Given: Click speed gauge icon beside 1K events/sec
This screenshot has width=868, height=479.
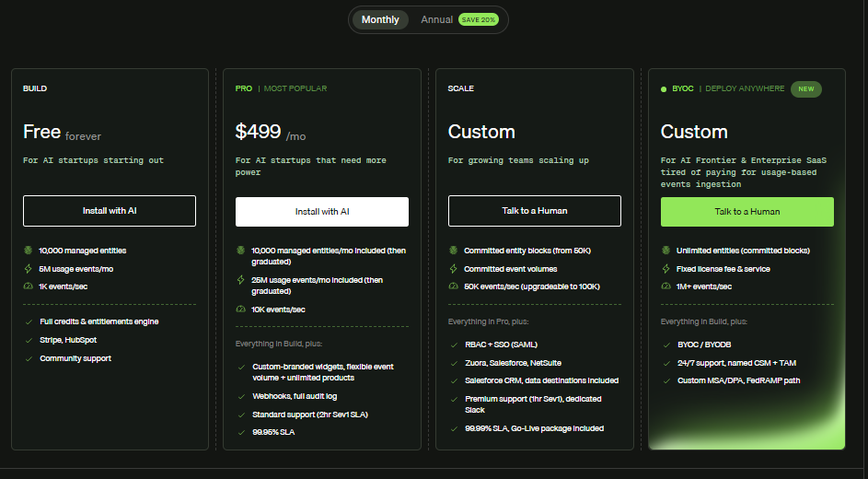Looking at the screenshot, I should [29, 286].
